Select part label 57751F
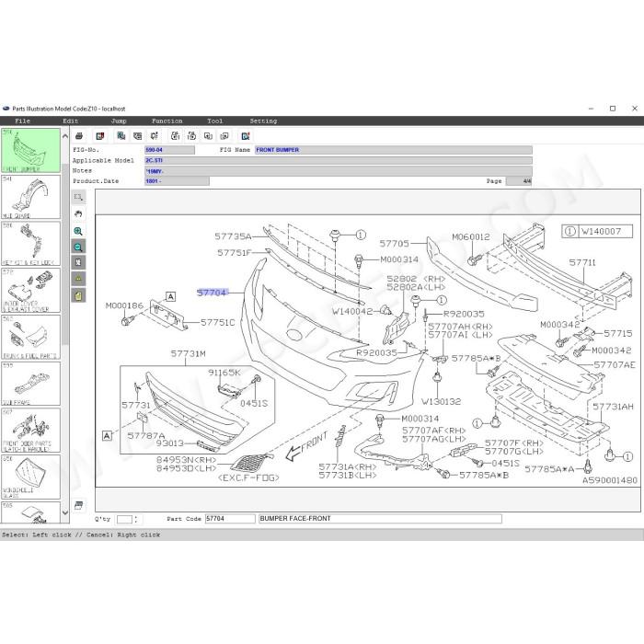Image resolution: width=644 pixels, height=644 pixels. (x=234, y=253)
